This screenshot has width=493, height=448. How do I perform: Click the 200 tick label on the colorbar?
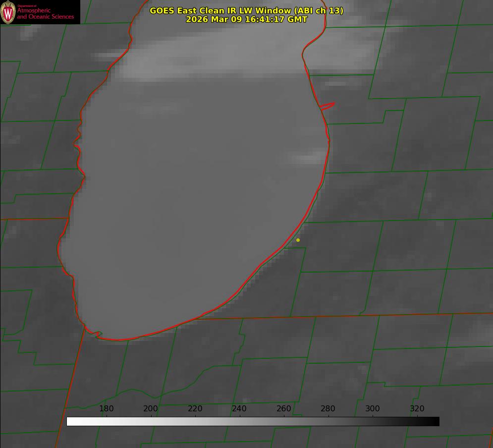[151, 409]
